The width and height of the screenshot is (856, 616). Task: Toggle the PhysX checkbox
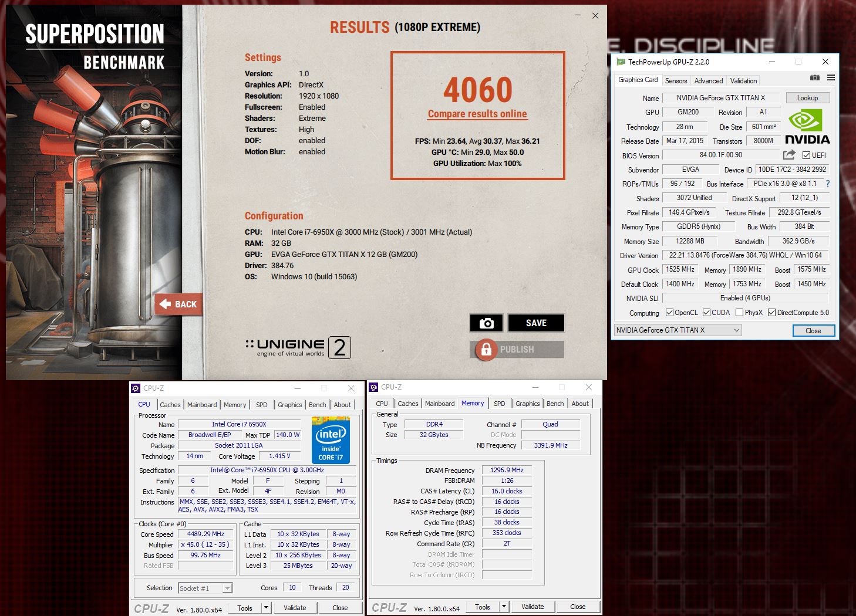pos(739,313)
